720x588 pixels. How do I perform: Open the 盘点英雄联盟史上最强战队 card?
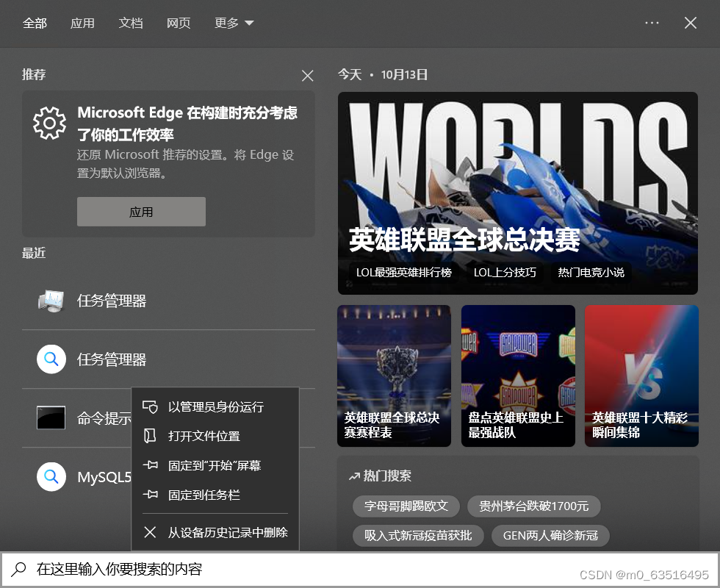point(518,376)
